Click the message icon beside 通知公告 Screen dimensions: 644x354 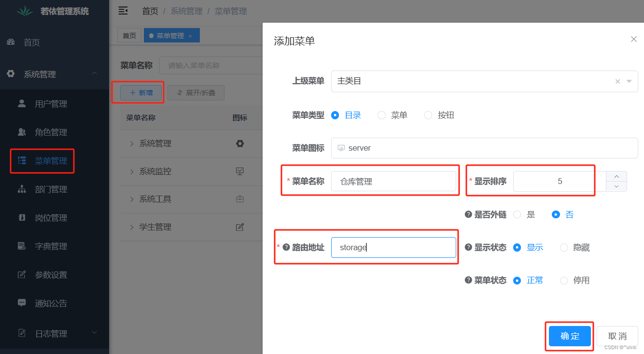(22, 303)
